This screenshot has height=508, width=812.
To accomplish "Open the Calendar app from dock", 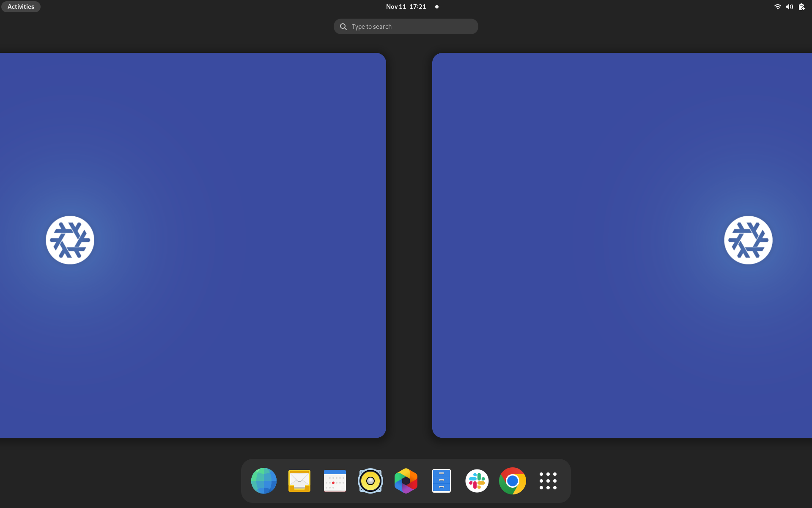I will (x=335, y=480).
